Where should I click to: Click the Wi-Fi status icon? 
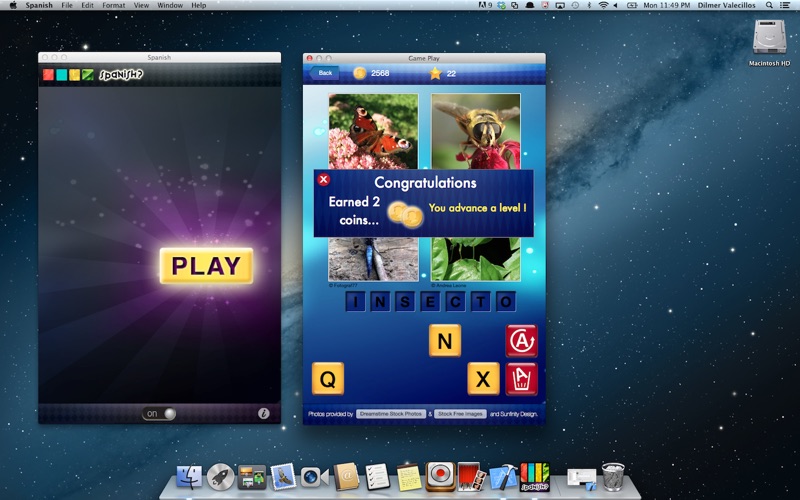tap(603, 5)
